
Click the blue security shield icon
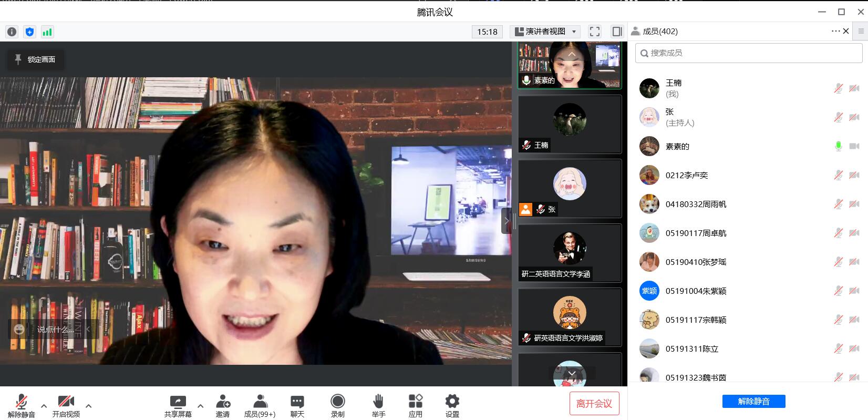click(29, 32)
